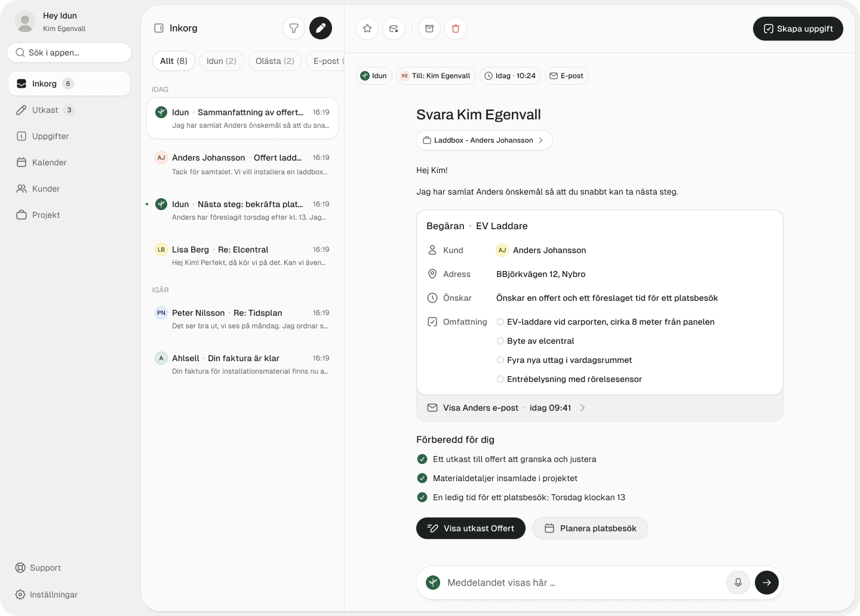This screenshot has height=616, width=860.
Task: Switch to the Idun (2) filter tab
Action: point(222,61)
